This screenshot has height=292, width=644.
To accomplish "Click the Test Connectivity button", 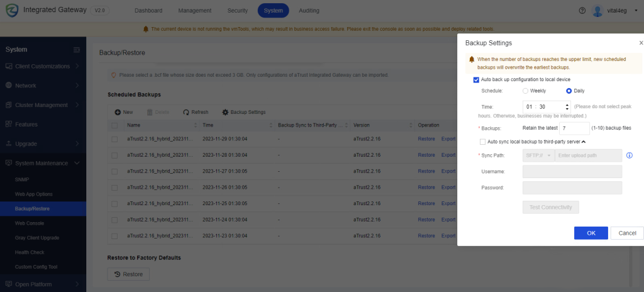I will [551, 207].
